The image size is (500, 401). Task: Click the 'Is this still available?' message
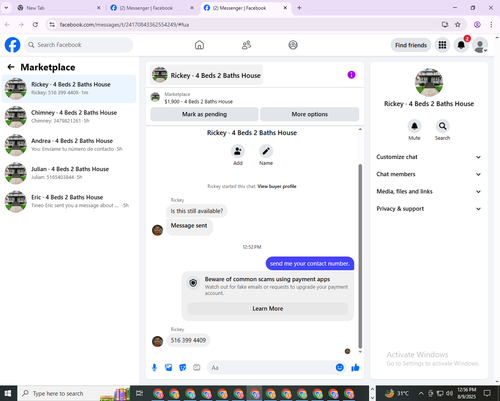197,211
